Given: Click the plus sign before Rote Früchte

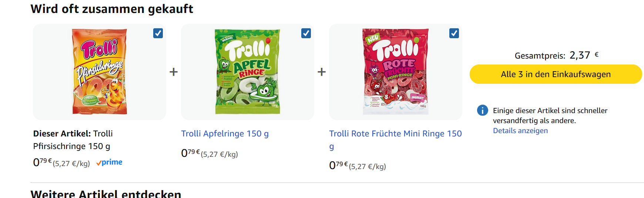Looking at the screenshot, I should pos(322,72).
